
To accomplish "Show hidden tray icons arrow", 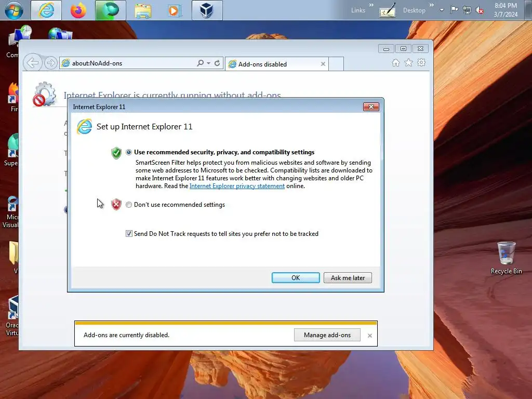I will coord(442,10).
